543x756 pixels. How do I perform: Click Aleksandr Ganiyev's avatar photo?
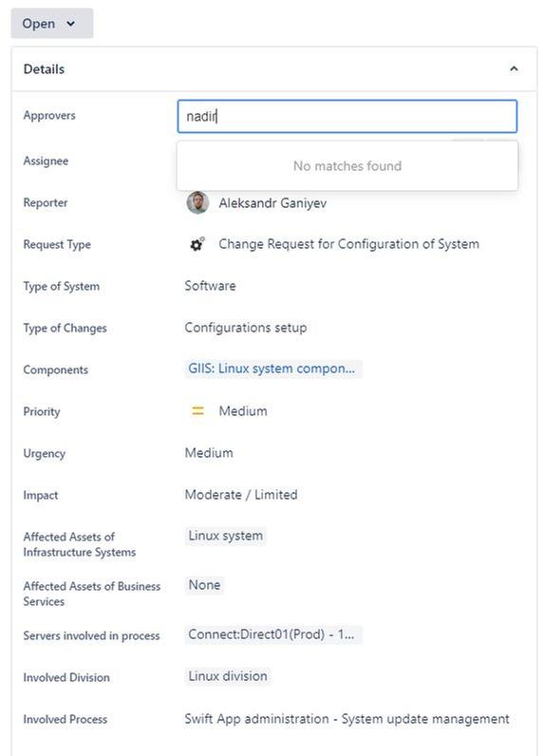click(x=197, y=202)
